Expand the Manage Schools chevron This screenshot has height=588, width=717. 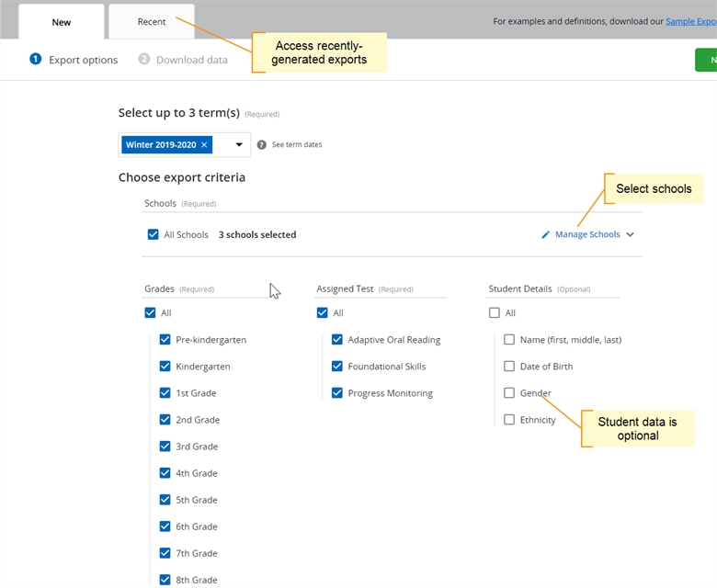630,235
